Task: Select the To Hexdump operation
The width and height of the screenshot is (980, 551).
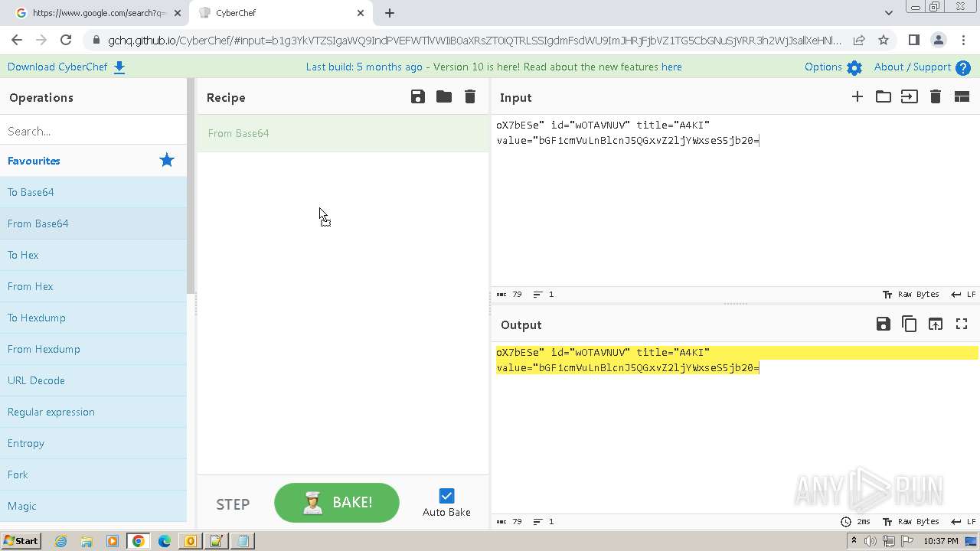Action: (x=93, y=318)
